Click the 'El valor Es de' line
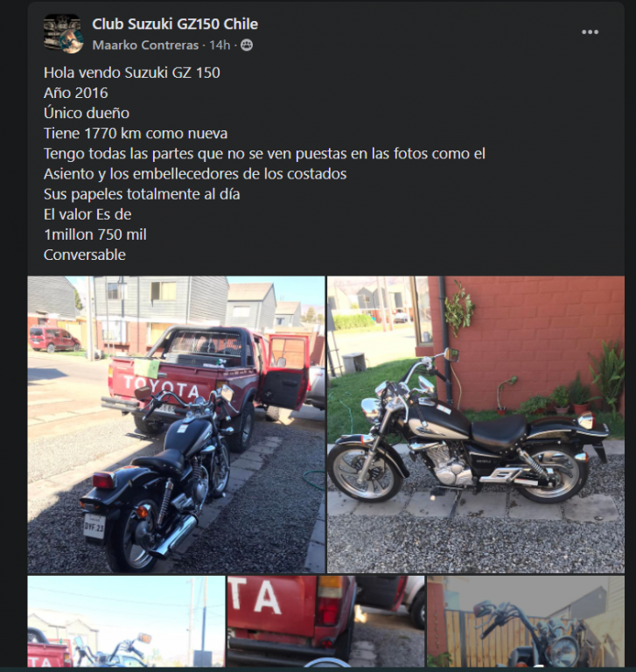Viewport: 636px width, 672px height. click(x=87, y=214)
